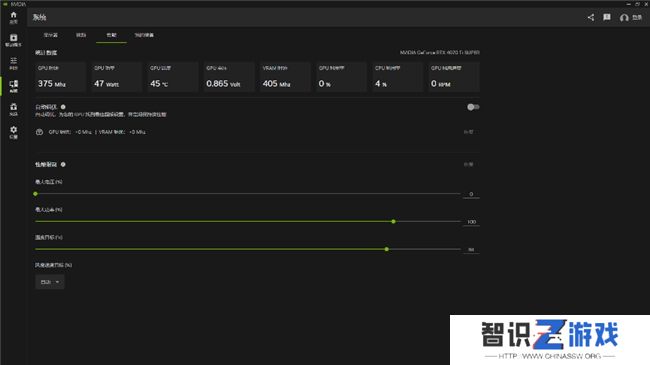Viewport: 650px width, 365px height.
Task: Click the temperature target value field
Action: (x=471, y=250)
